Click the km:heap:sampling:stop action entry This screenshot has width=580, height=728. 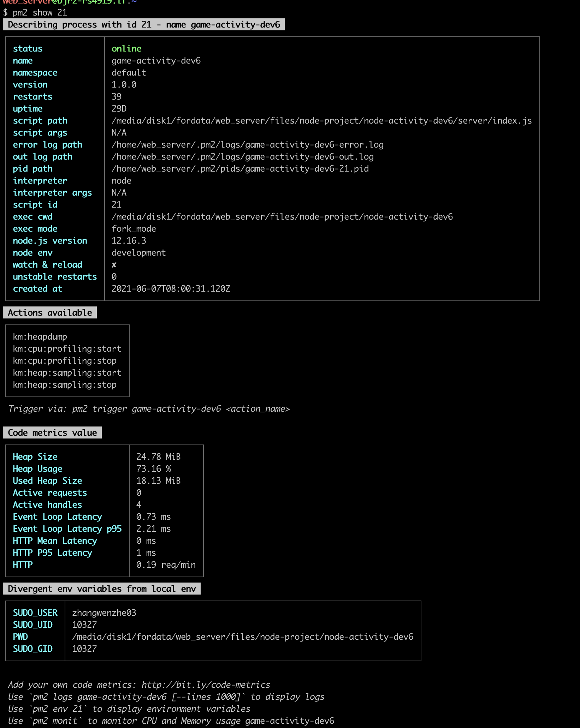tap(65, 385)
